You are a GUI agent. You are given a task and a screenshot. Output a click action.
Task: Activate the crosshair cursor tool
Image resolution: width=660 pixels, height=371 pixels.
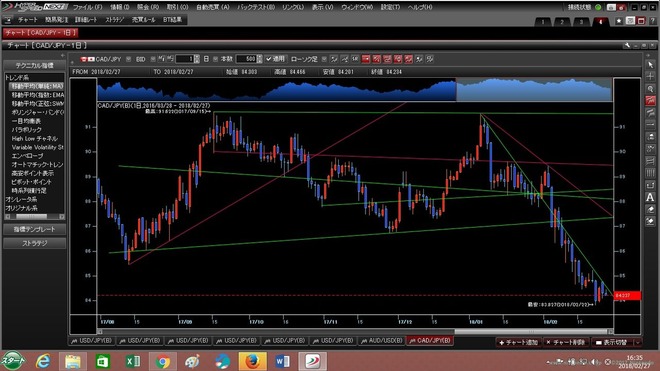(650, 77)
